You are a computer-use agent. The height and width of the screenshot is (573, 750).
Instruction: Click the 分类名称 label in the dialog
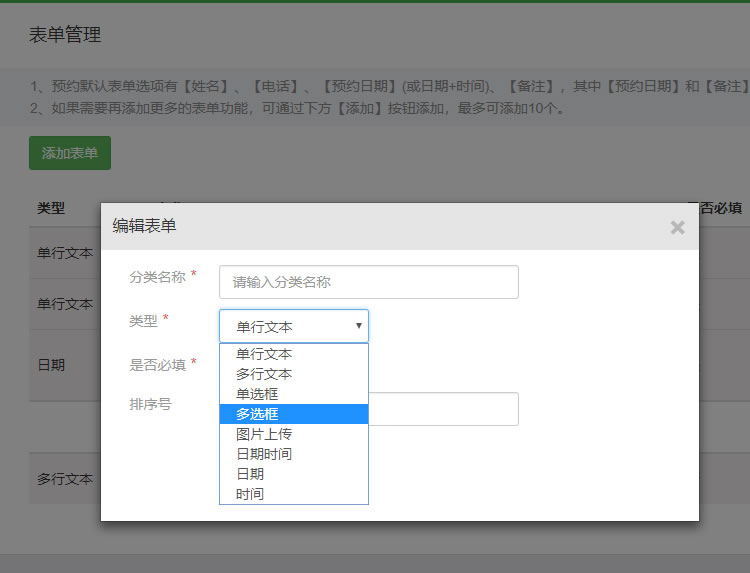[157, 276]
